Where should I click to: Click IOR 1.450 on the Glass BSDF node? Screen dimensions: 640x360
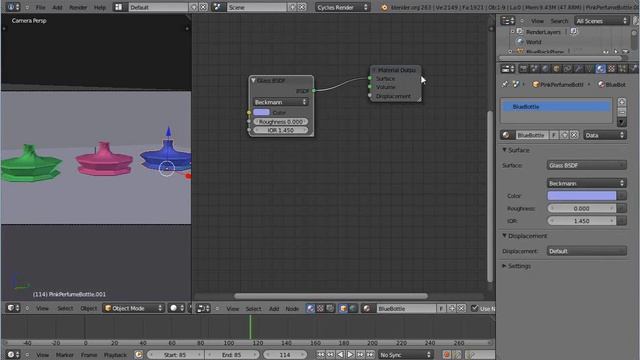coord(281,130)
